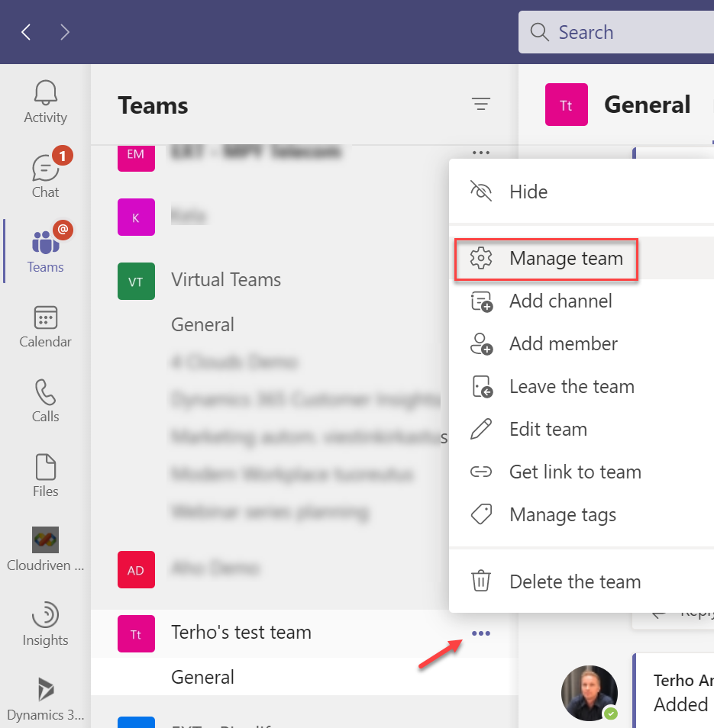Go back with the left arrow
Screen dimensions: 714x728
click(x=27, y=32)
